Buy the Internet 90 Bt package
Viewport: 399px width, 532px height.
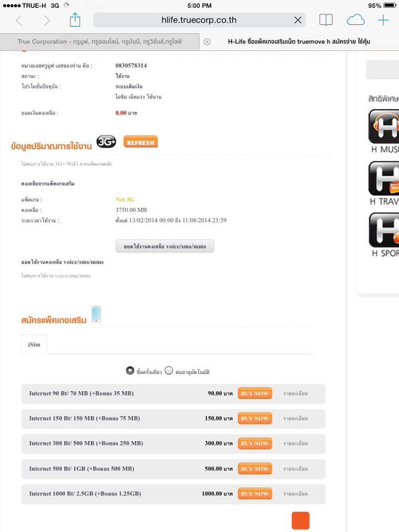coord(255,393)
